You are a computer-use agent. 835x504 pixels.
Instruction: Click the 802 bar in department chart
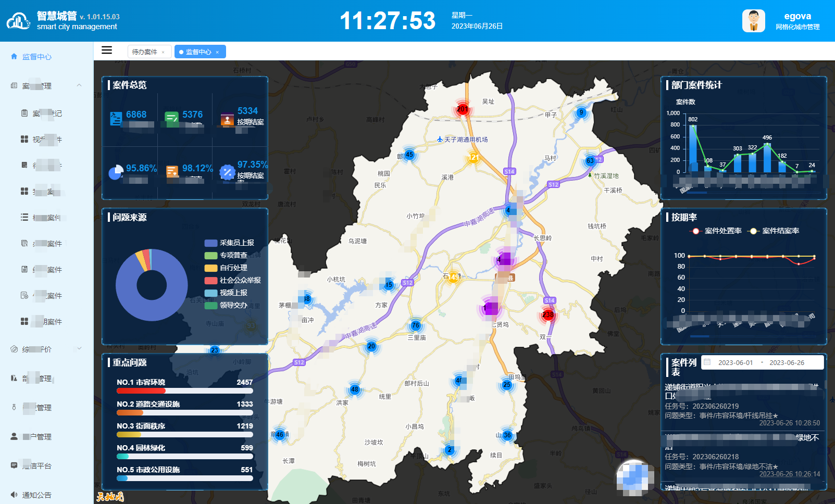[x=693, y=148]
